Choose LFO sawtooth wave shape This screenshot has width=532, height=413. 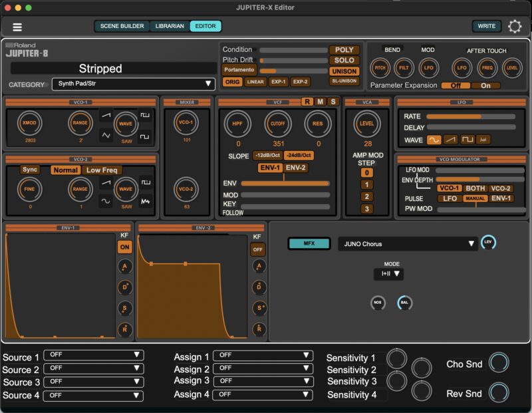point(451,140)
